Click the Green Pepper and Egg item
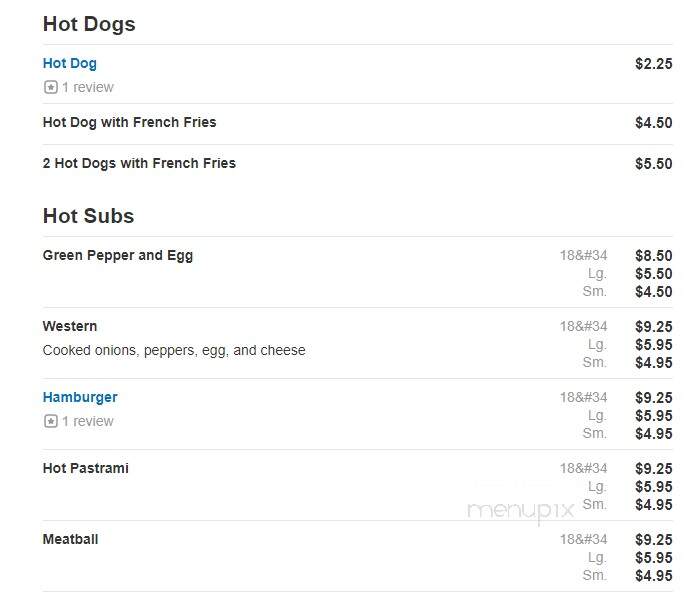Image resolution: width=700 pixels, height=593 pixels. (118, 255)
